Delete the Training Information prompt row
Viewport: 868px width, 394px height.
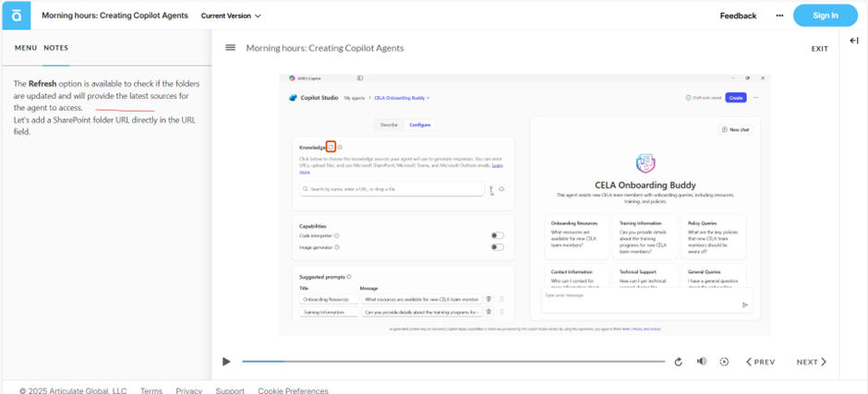(488, 312)
